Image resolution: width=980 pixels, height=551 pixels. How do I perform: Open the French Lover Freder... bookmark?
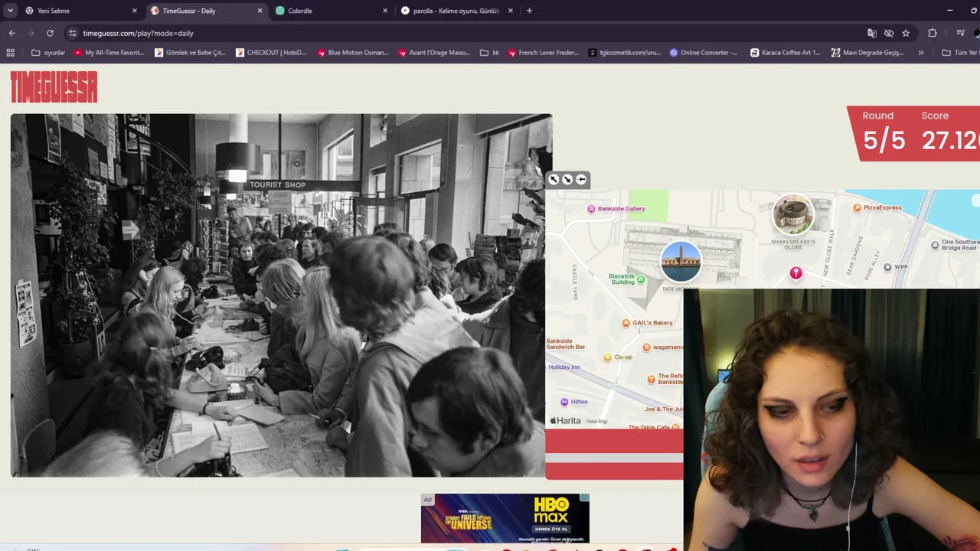coord(543,53)
